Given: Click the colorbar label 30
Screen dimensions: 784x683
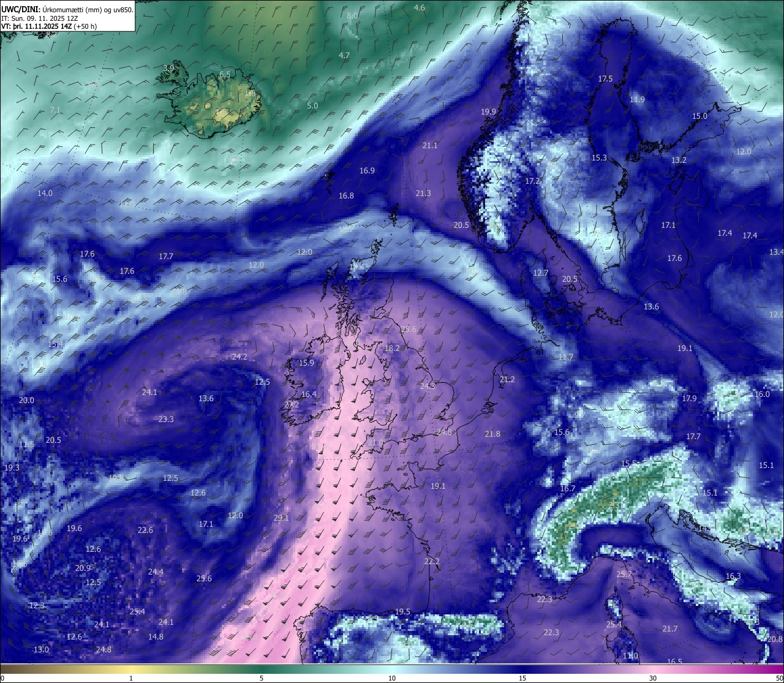Looking at the screenshot, I should click(x=653, y=678).
